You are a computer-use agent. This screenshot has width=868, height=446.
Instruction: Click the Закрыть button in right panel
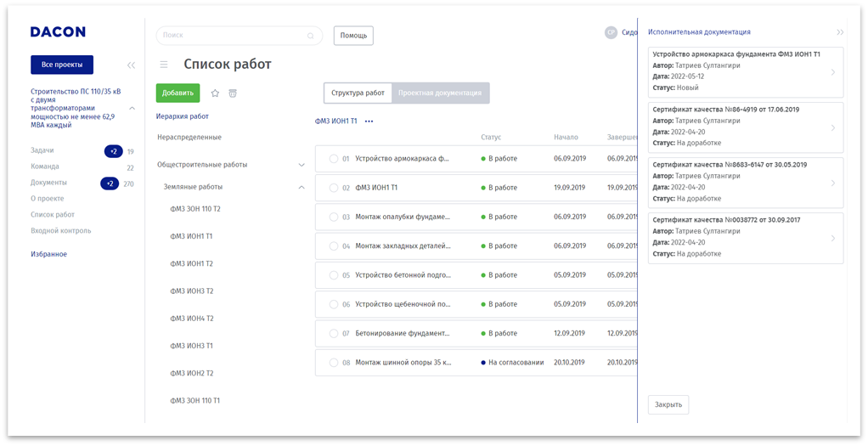click(x=668, y=404)
